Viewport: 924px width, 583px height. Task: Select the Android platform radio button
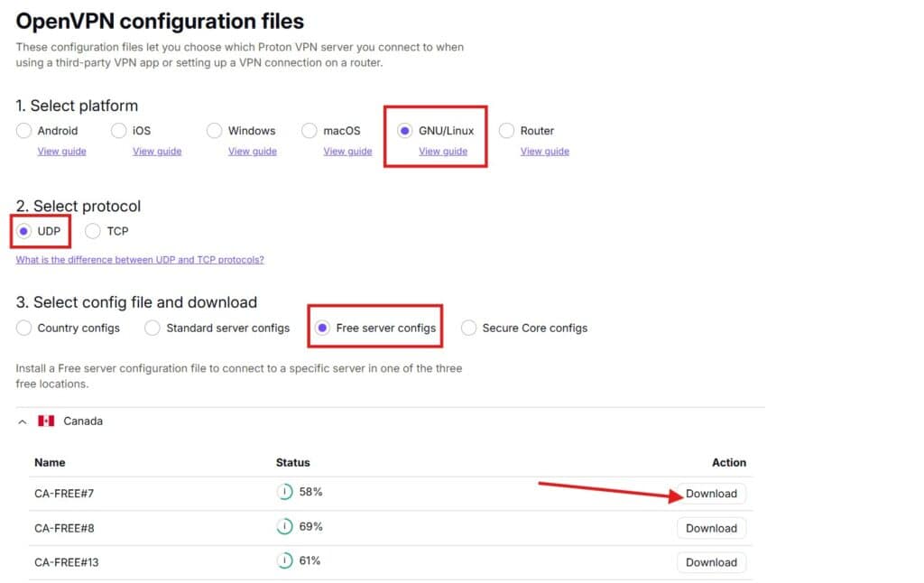(24, 131)
